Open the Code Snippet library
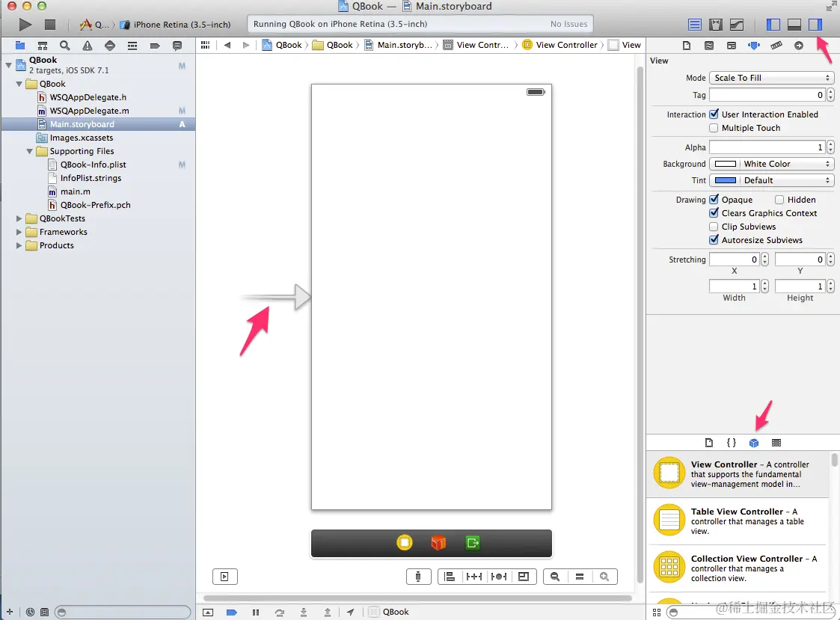This screenshot has width=840, height=620. (x=732, y=443)
